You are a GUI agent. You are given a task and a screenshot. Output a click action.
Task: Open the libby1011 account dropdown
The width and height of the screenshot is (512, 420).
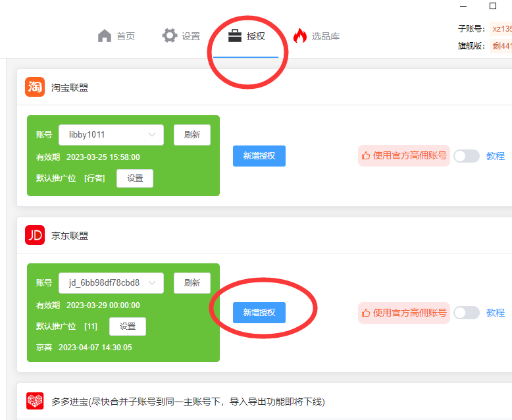coord(111,134)
